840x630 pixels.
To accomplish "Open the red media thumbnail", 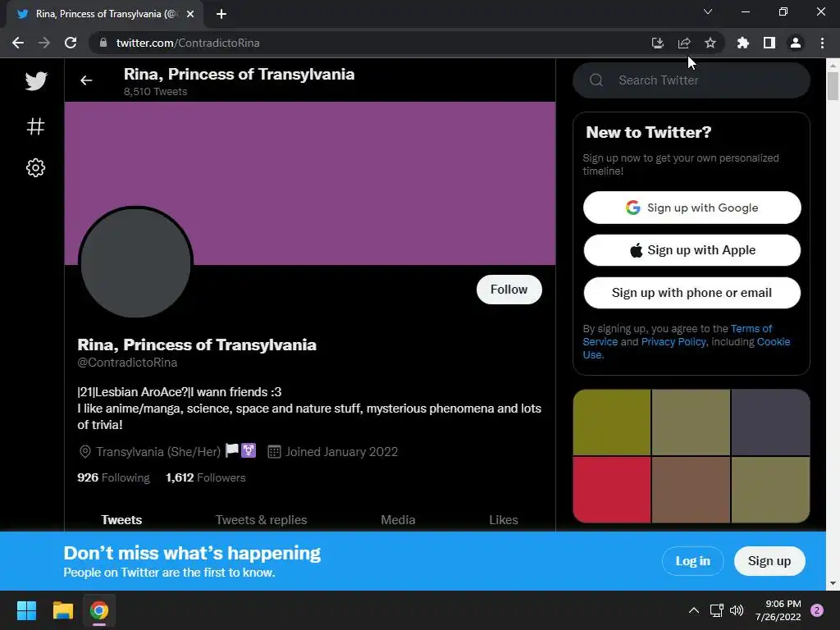I will [x=612, y=490].
